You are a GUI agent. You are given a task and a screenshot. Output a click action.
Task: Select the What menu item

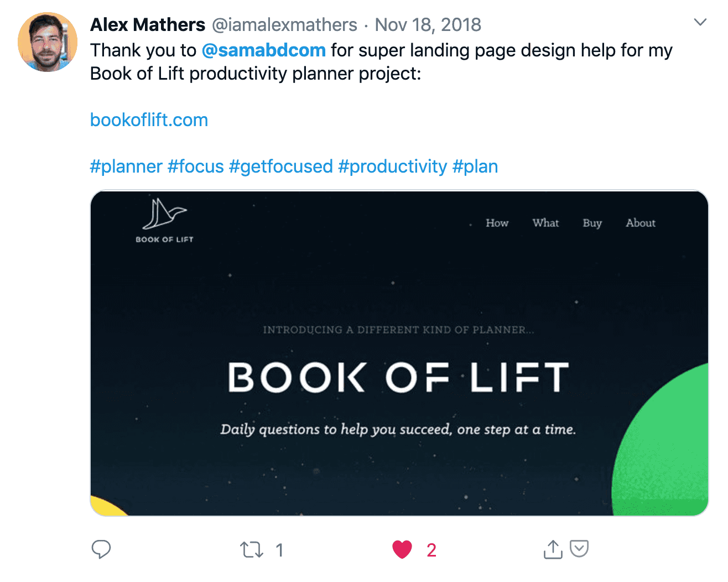545,223
